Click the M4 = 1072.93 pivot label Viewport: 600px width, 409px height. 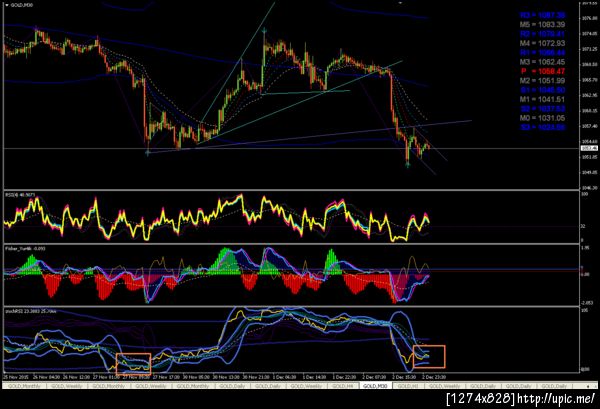point(542,43)
